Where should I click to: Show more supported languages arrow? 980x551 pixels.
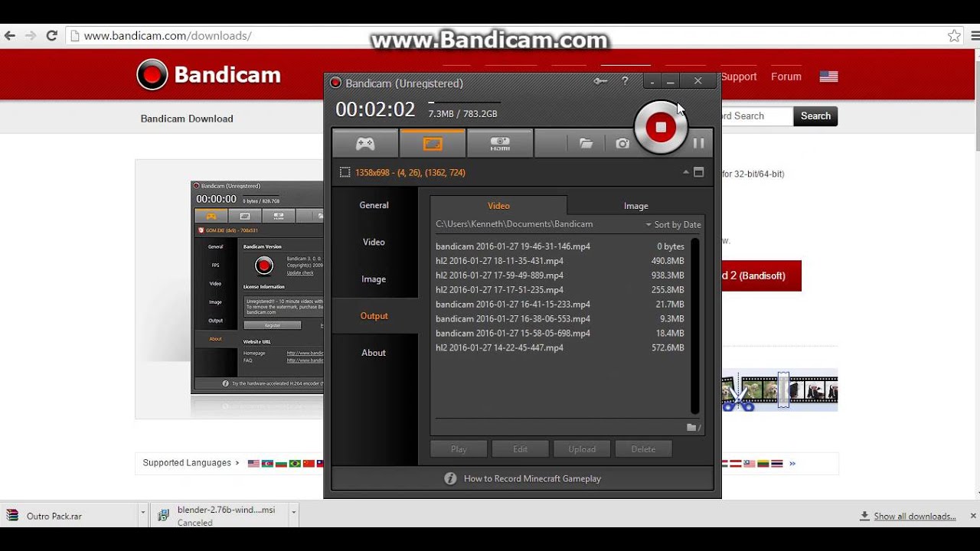click(x=792, y=463)
